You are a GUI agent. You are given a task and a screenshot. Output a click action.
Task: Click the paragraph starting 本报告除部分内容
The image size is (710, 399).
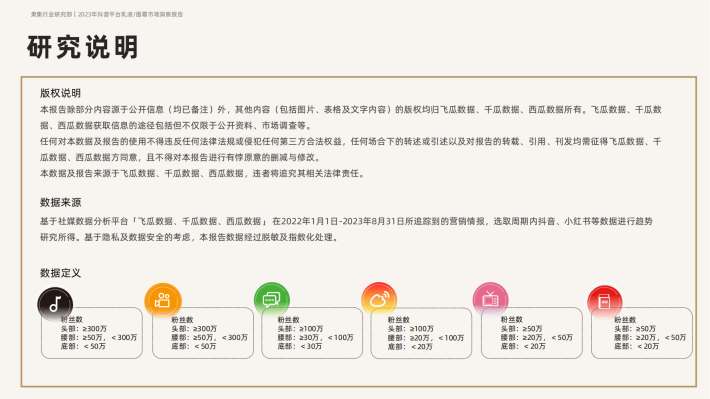tap(351, 117)
